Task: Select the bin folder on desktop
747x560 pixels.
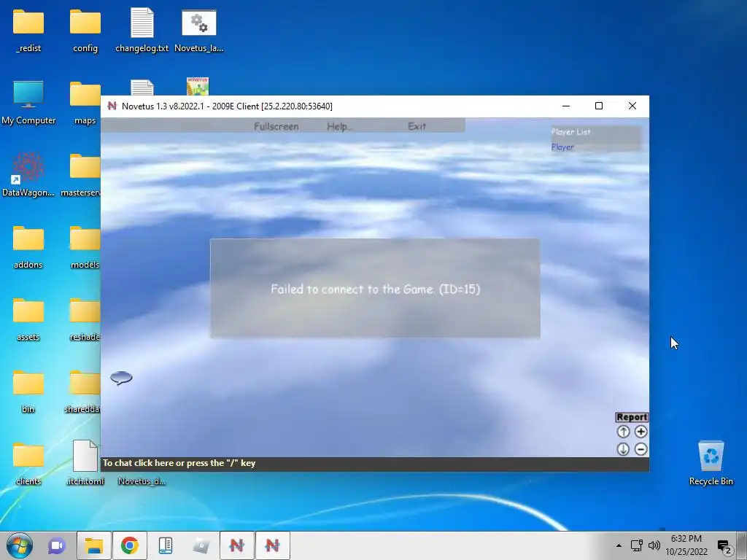Action: coord(28,392)
